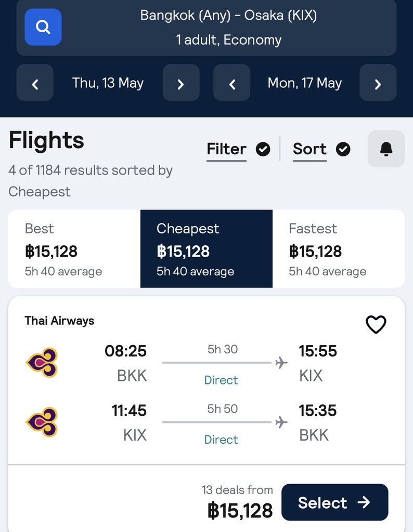
Task: Switch to the Best tab
Action: pyautogui.click(x=74, y=249)
